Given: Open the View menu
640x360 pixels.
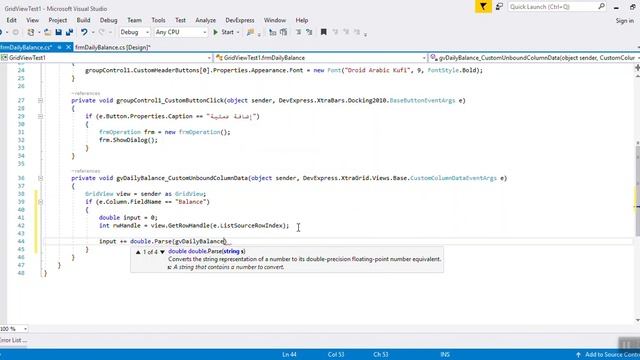Looking at the screenshot, I should point(33,20).
